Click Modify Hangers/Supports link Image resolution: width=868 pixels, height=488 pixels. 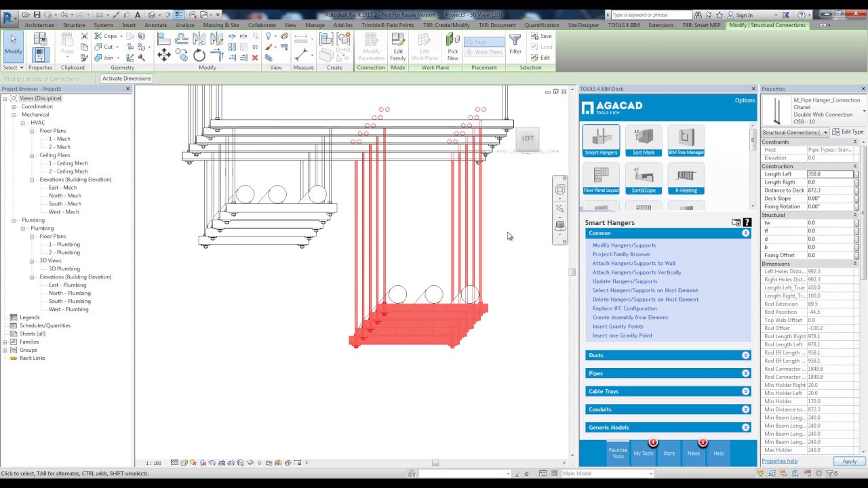pyautogui.click(x=624, y=245)
